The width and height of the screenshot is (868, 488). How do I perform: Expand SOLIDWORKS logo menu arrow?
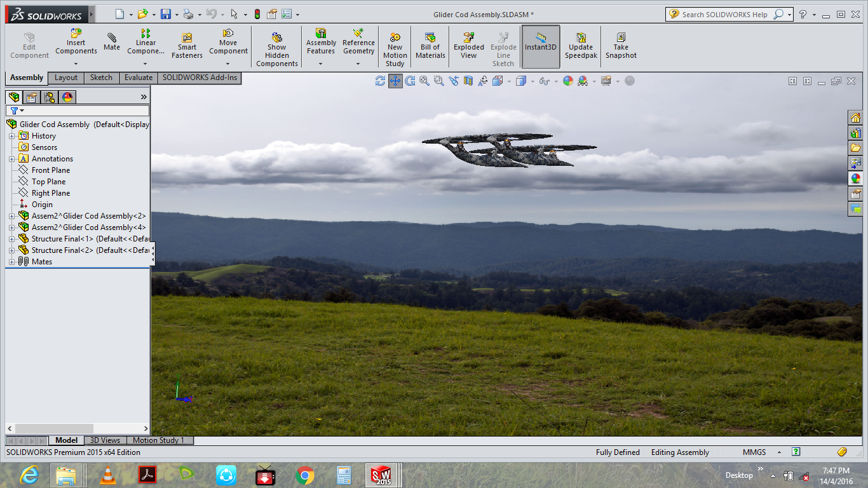pos(92,14)
